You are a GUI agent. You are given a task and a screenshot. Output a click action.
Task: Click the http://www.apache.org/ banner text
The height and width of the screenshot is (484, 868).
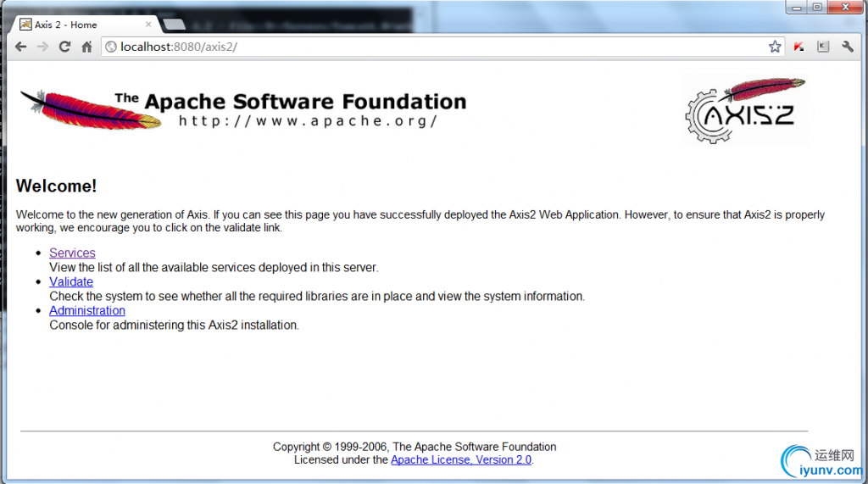(308, 121)
